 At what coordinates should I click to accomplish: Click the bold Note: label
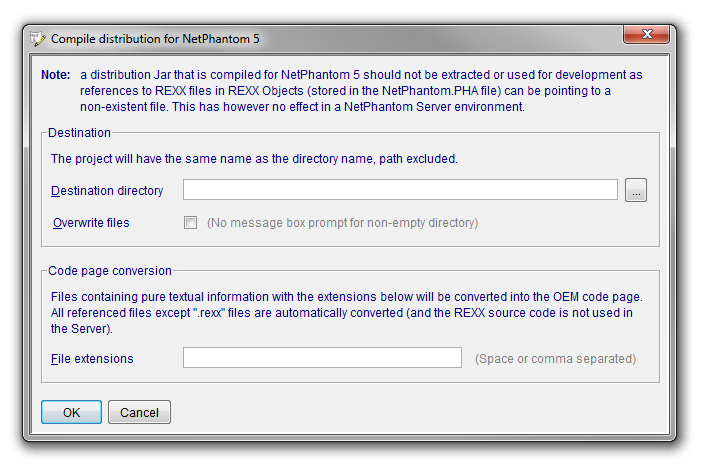[x=56, y=75]
